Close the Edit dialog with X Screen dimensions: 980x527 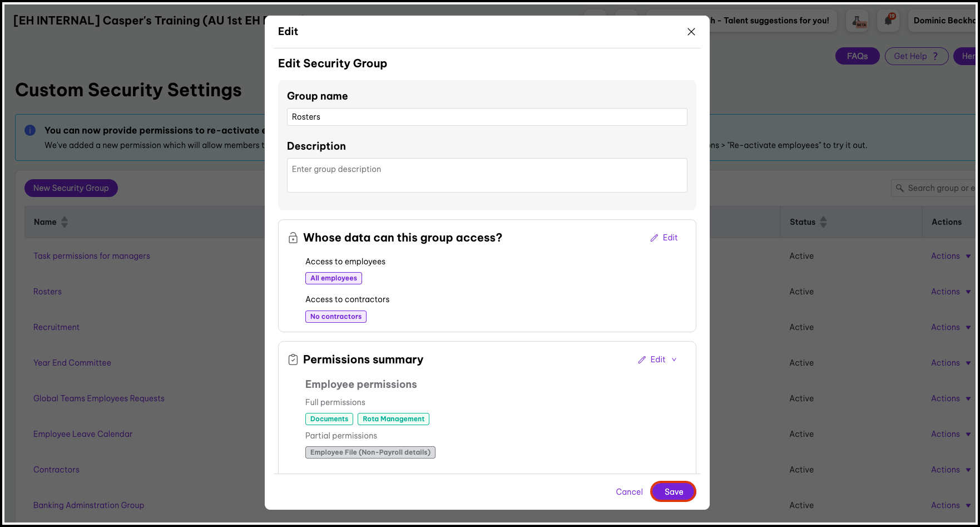(x=691, y=32)
